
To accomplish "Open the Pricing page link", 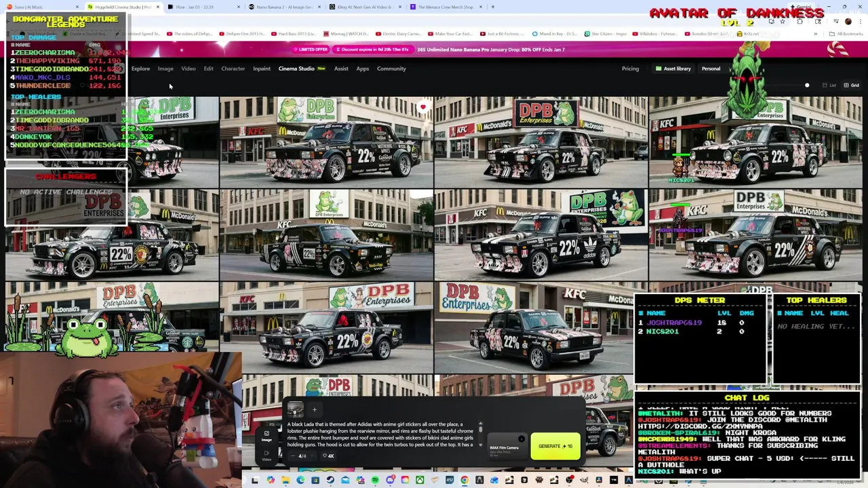I will pyautogui.click(x=630, y=68).
